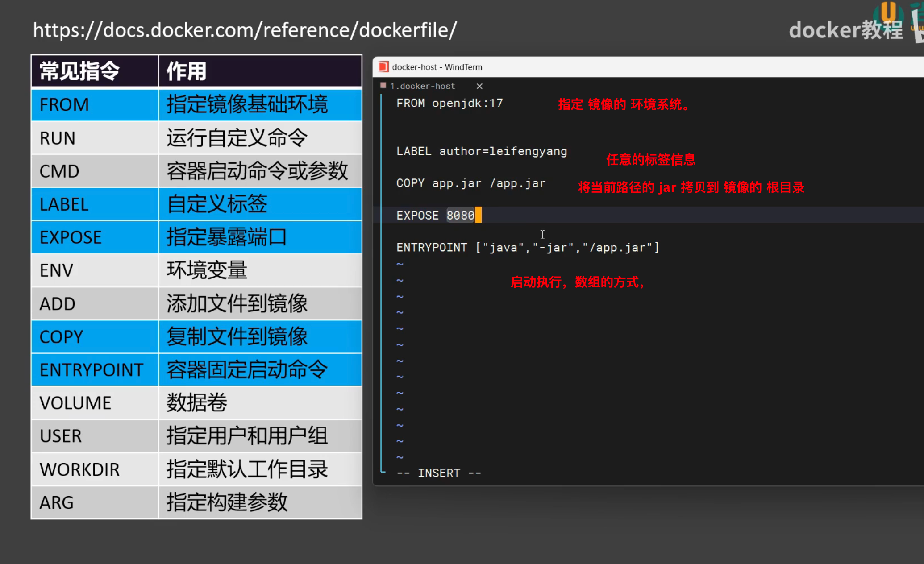Screen dimensions: 924x564
Task: Click the -- INSERT -- mode indicator
Action: (438, 473)
